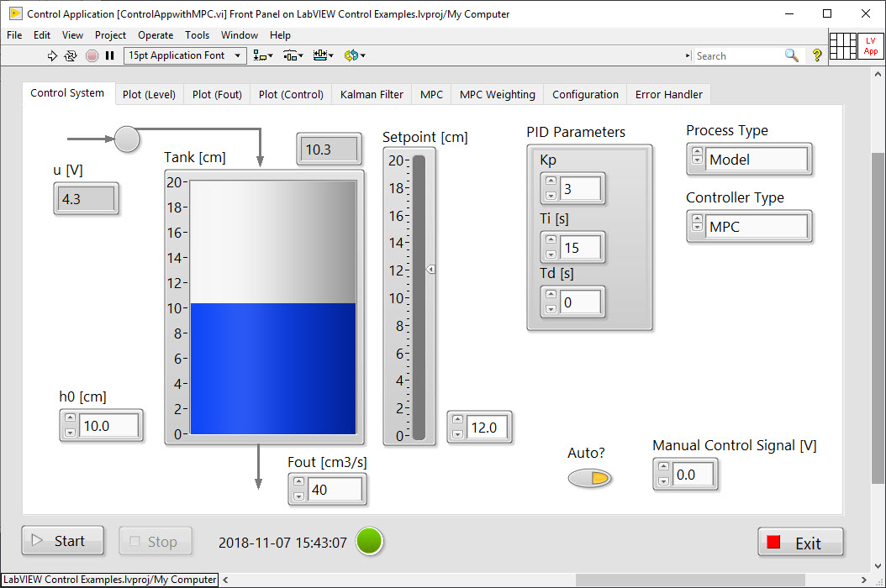Screen dimensions: 886x588
Task: Decrease the setpoint numeric value
Action: tap(457, 433)
